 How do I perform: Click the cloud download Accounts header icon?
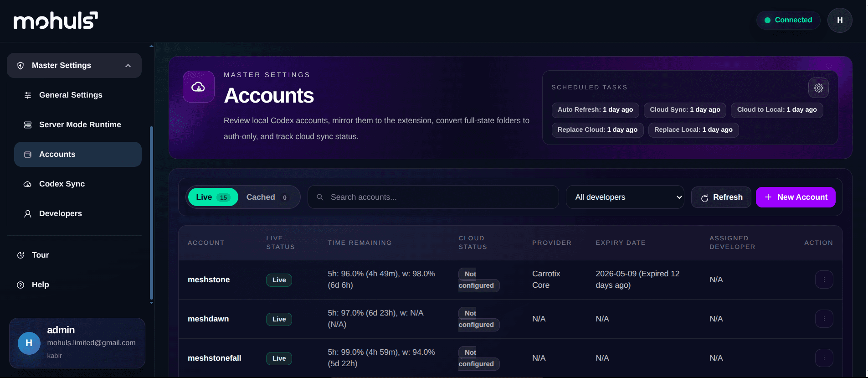coord(198,87)
